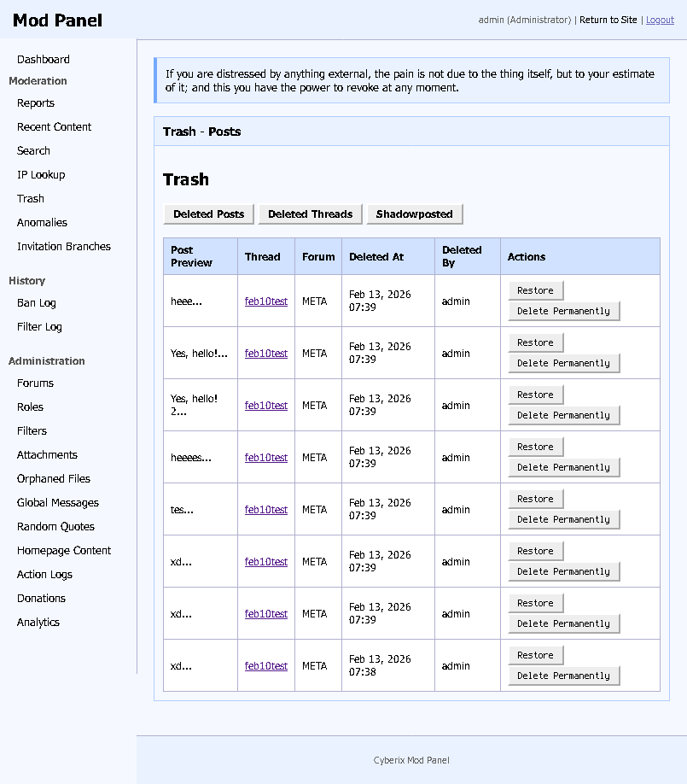The image size is (687, 784).
Task: Log out via the Logout link
Action: [x=660, y=20]
